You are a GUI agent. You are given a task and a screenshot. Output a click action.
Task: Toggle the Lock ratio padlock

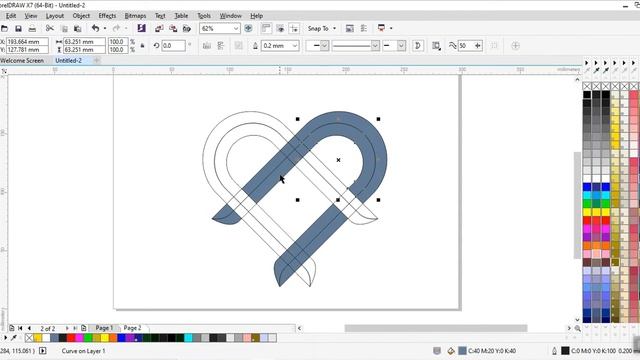pos(142,46)
